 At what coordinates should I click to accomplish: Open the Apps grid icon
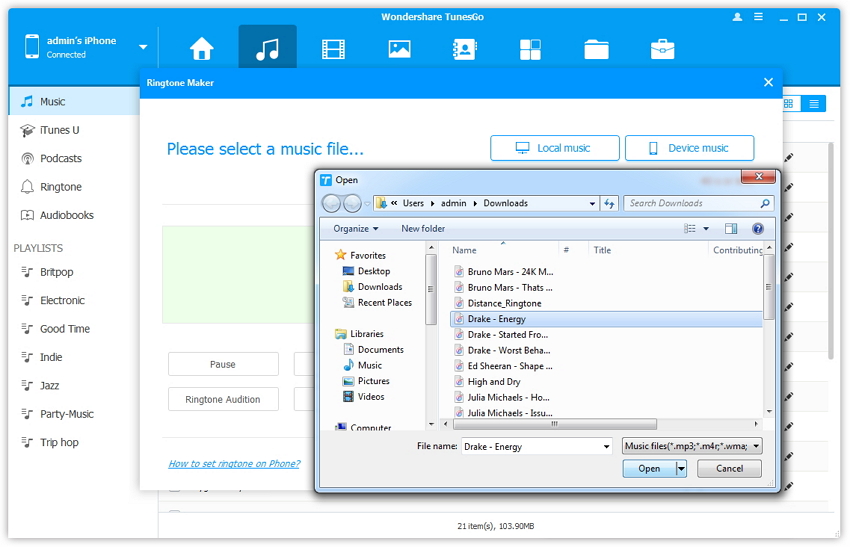530,49
